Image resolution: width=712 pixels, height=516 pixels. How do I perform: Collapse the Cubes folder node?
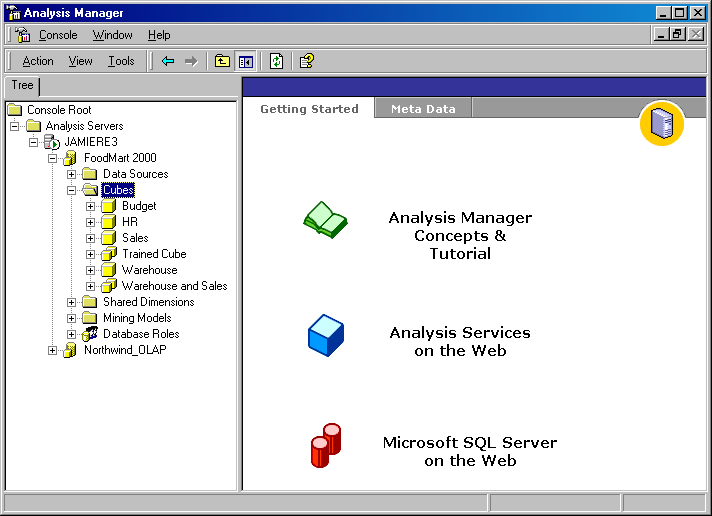click(71, 190)
